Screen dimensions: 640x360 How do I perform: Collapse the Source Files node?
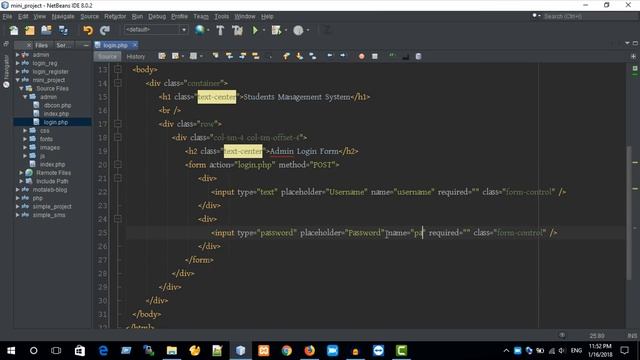tap(21, 89)
